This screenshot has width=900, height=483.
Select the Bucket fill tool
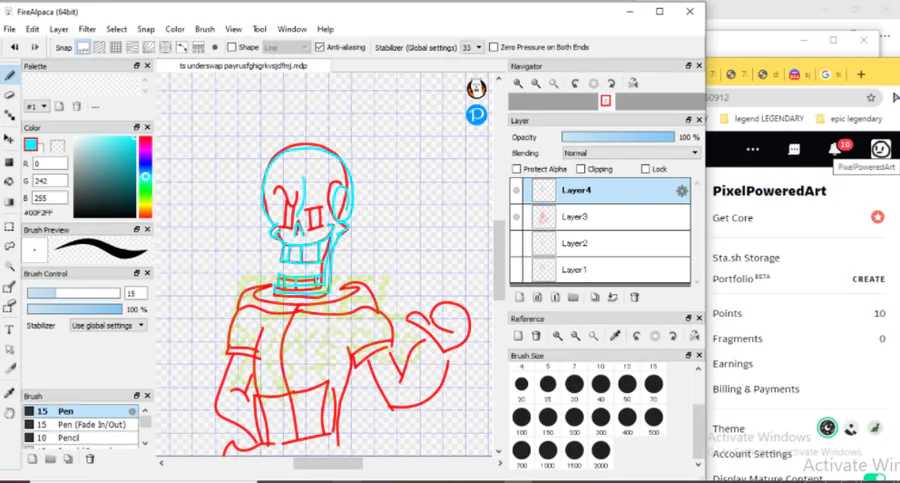pyautogui.click(x=10, y=182)
